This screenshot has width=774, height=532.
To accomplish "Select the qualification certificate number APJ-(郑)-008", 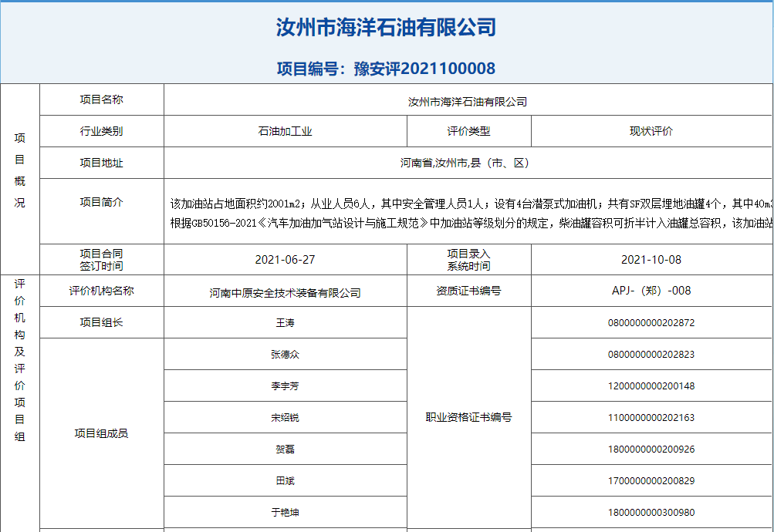I will tap(651, 291).
